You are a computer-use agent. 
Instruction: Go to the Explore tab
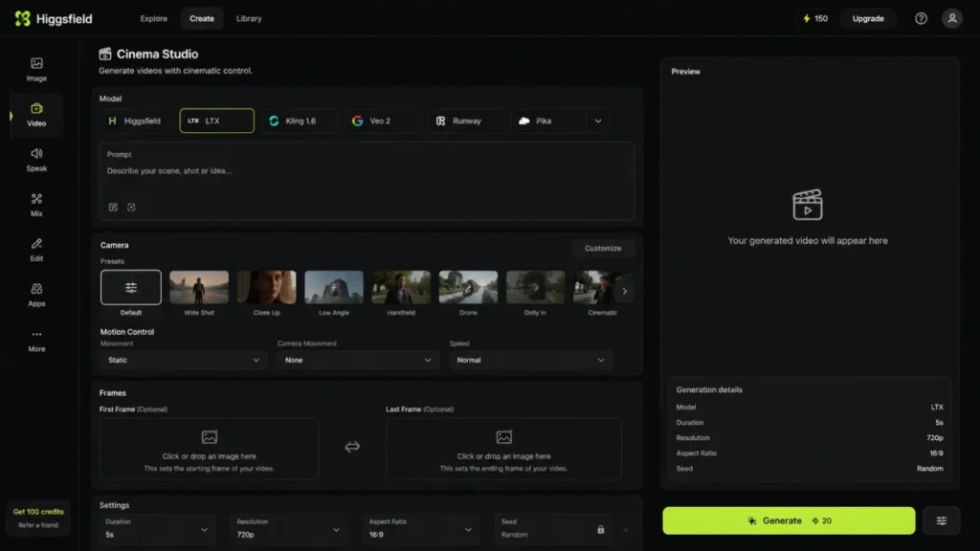point(154,19)
